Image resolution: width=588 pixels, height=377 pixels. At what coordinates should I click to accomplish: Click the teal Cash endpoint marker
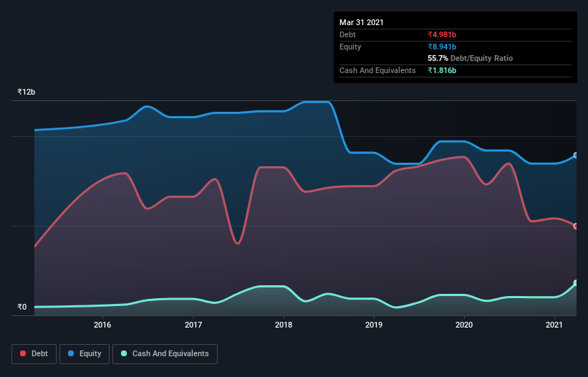[576, 283]
